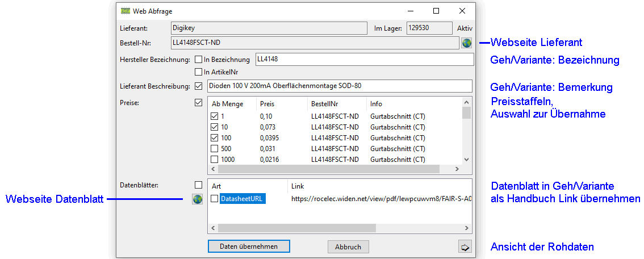The height and width of the screenshot is (259, 644).
Task: Open datasheet website globe icon
Action: pos(197,199)
